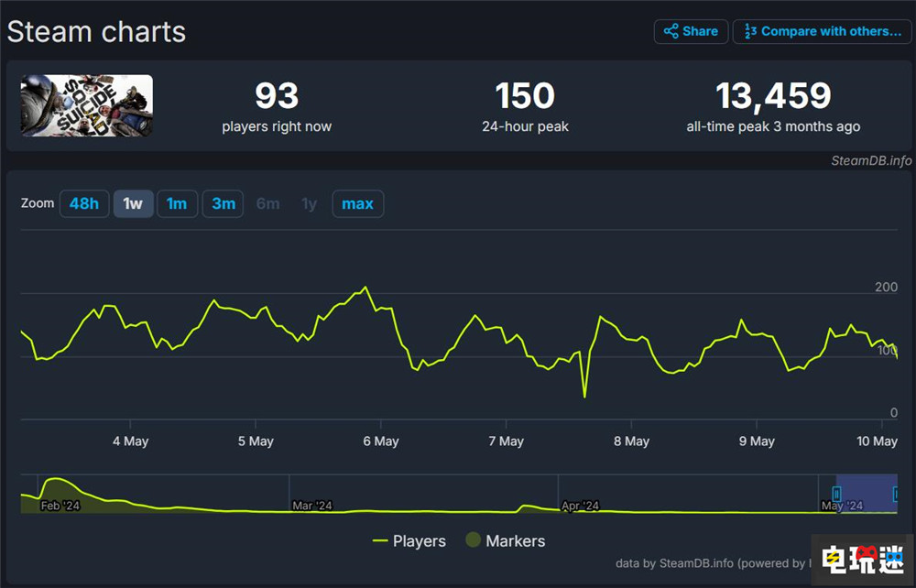This screenshot has height=588, width=916.
Task: Click the Share button
Action: (x=691, y=31)
